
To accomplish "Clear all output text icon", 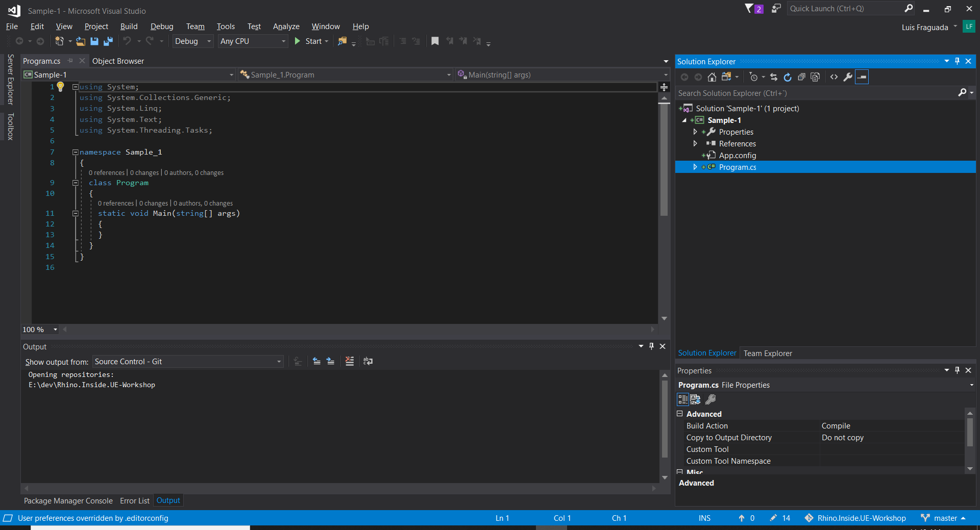I will pos(349,361).
